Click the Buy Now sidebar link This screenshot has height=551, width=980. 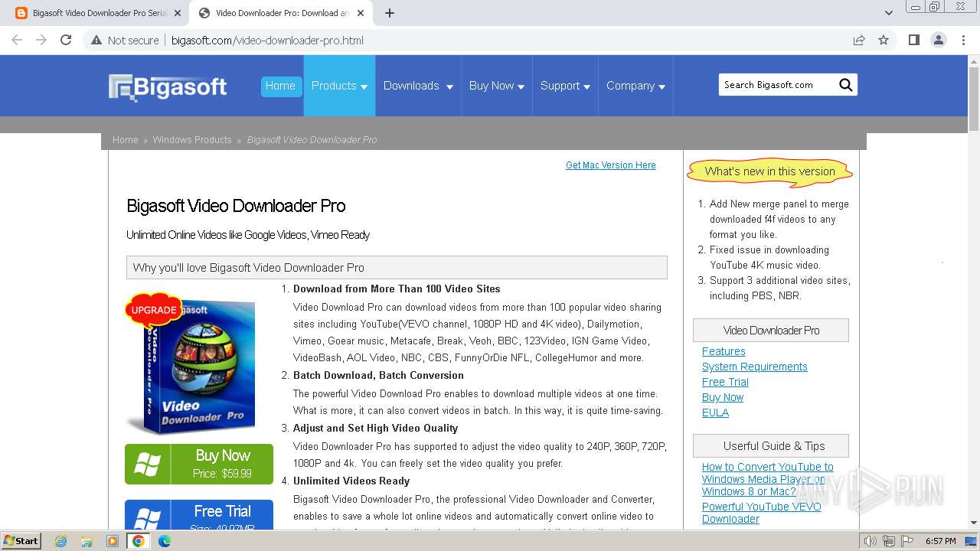[723, 397]
